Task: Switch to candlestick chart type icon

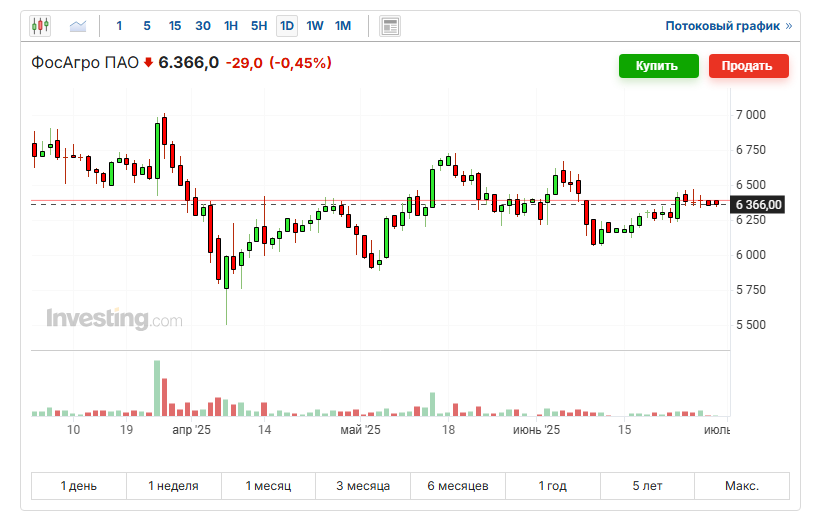Action: coord(40,25)
